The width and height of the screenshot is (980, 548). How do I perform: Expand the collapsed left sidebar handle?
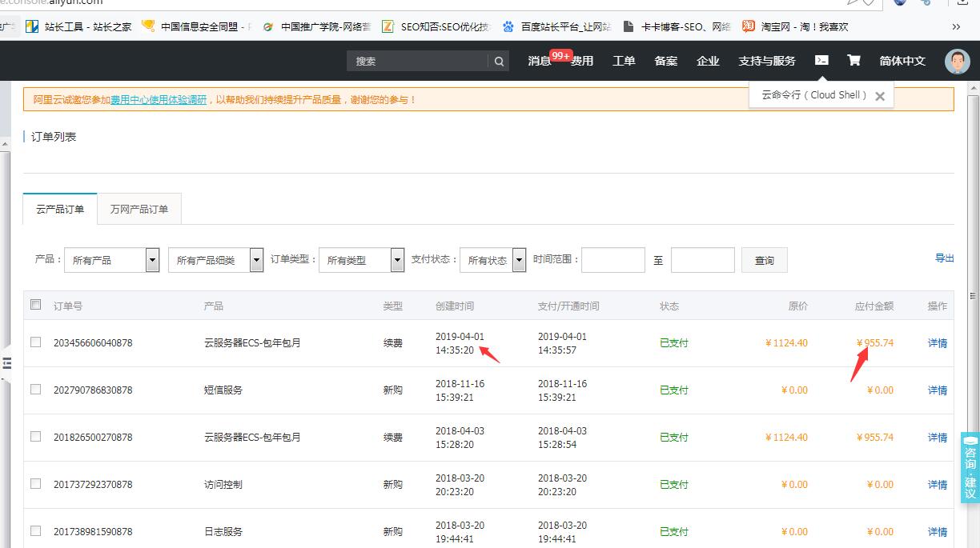[5, 362]
